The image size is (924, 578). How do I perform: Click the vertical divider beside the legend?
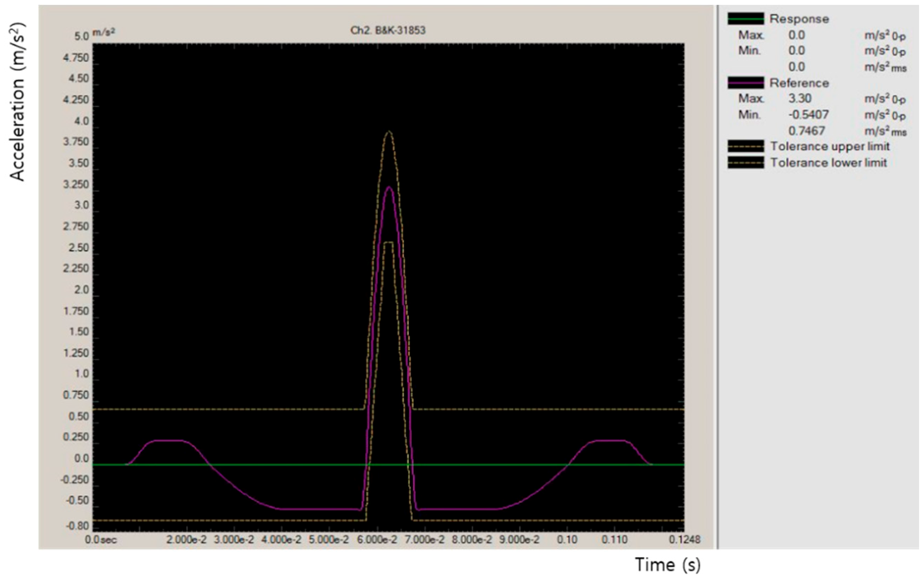(717, 277)
